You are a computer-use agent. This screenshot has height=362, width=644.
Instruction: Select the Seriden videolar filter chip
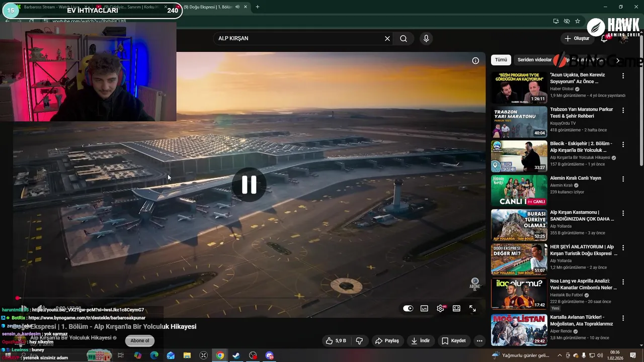pyautogui.click(x=534, y=60)
